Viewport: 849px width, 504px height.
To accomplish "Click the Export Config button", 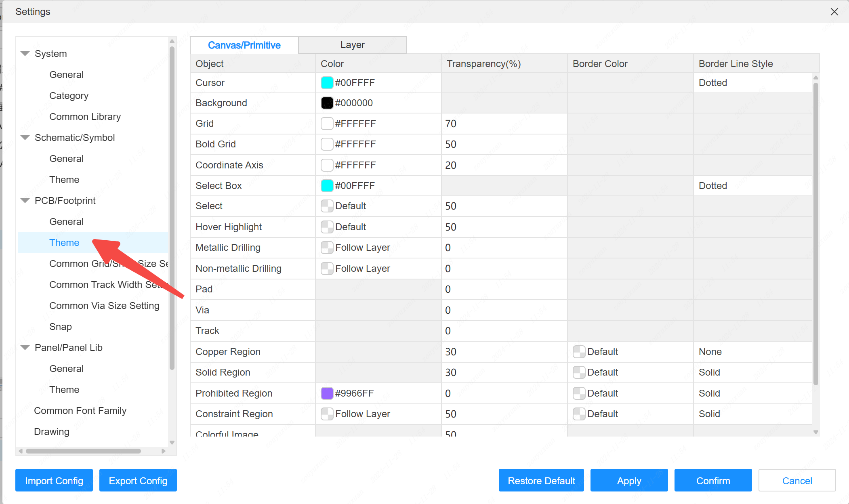I will click(x=138, y=481).
